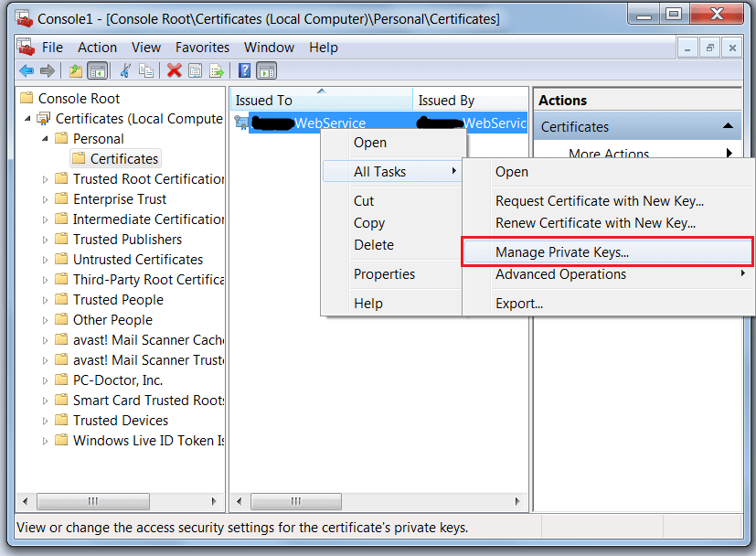Select the Other People tree folder
Image resolution: width=756 pixels, height=556 pixels.
coord(103,320)
